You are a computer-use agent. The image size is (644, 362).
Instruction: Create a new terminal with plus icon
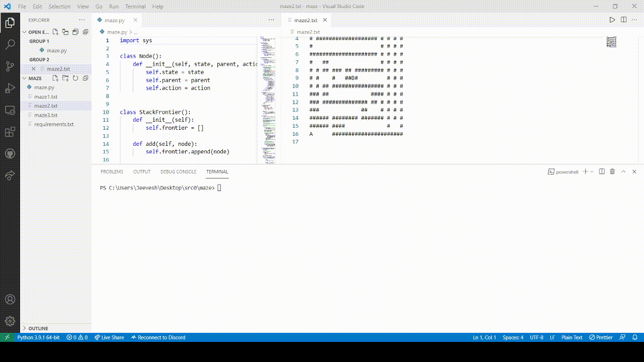pyautogui.click(x=585, y=171)
